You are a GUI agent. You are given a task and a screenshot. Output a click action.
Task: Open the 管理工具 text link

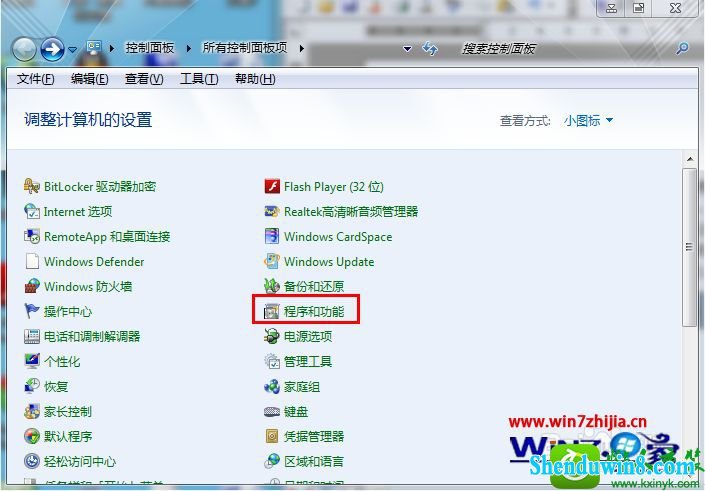pos(308,362)
